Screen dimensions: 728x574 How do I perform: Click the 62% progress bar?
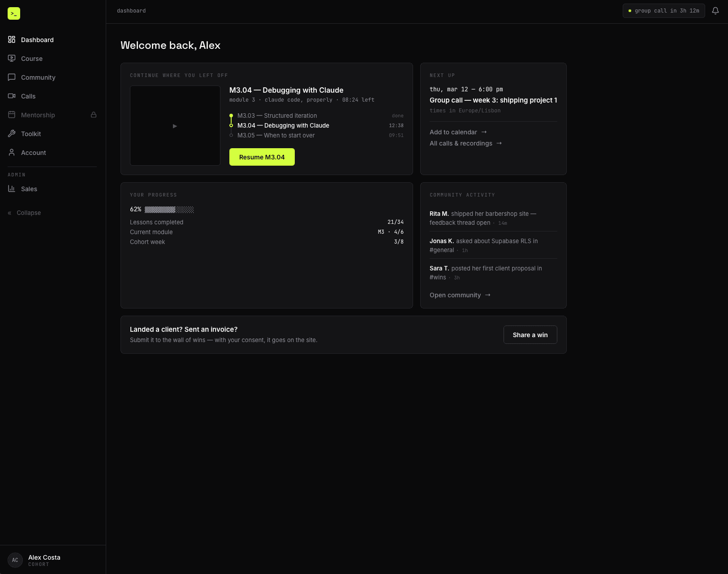169,210
